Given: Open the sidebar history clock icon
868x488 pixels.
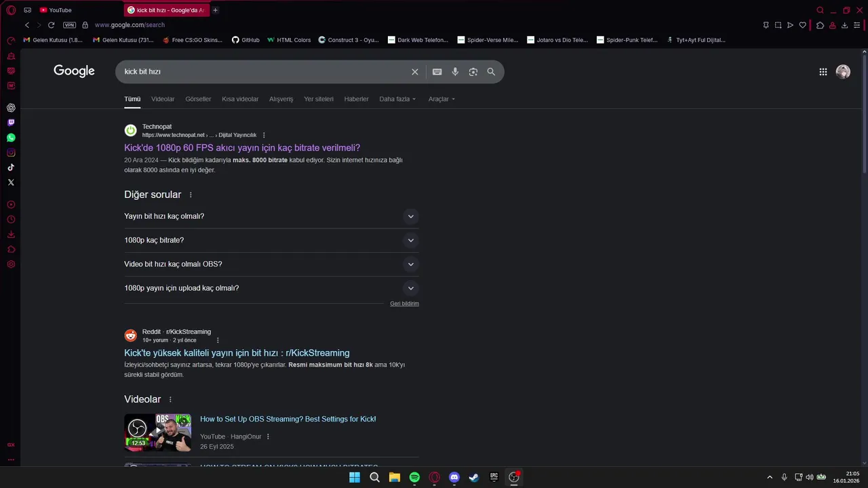Looking at the screenshot, I should 11,220.
